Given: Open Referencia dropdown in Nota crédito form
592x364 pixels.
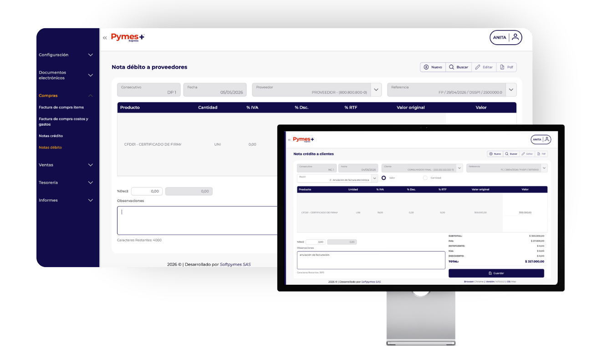Looking at the screenshot, I should click(544, 168).
